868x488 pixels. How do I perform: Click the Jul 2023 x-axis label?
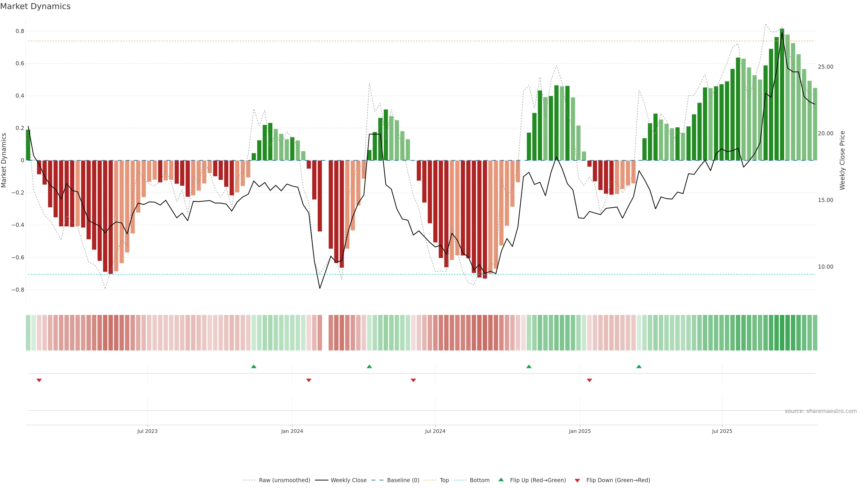tap(147, 432)
